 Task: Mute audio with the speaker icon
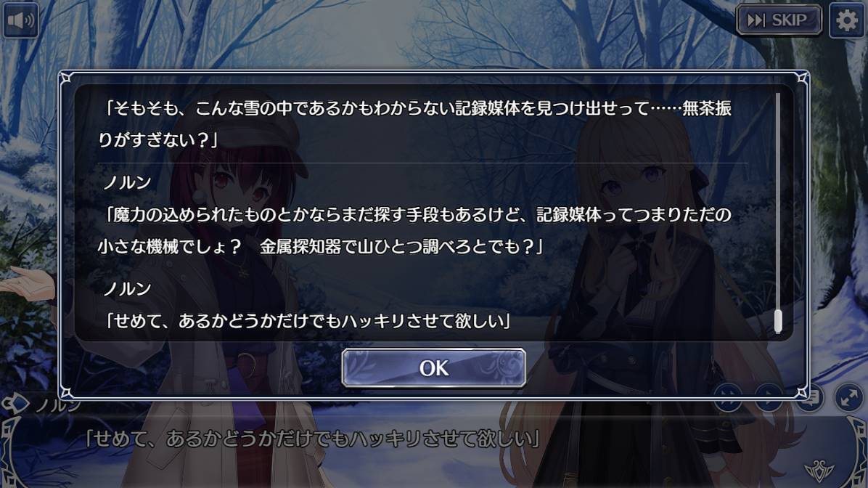[20, 20]
